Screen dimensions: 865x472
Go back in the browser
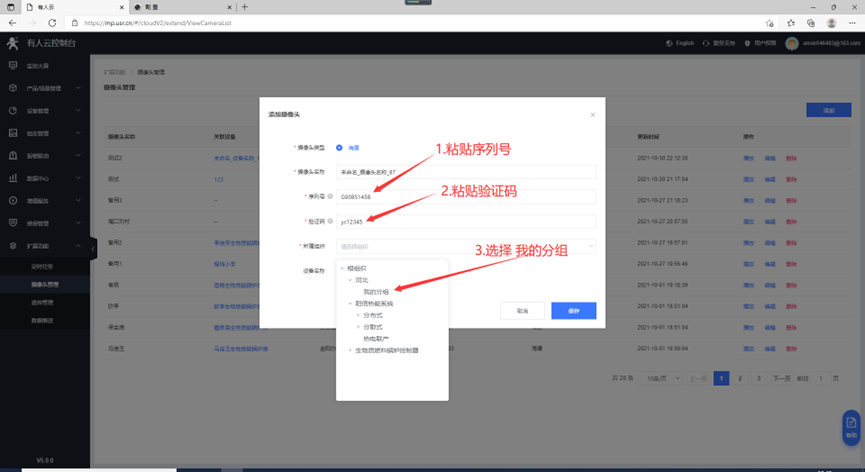[x=12, y=23]
